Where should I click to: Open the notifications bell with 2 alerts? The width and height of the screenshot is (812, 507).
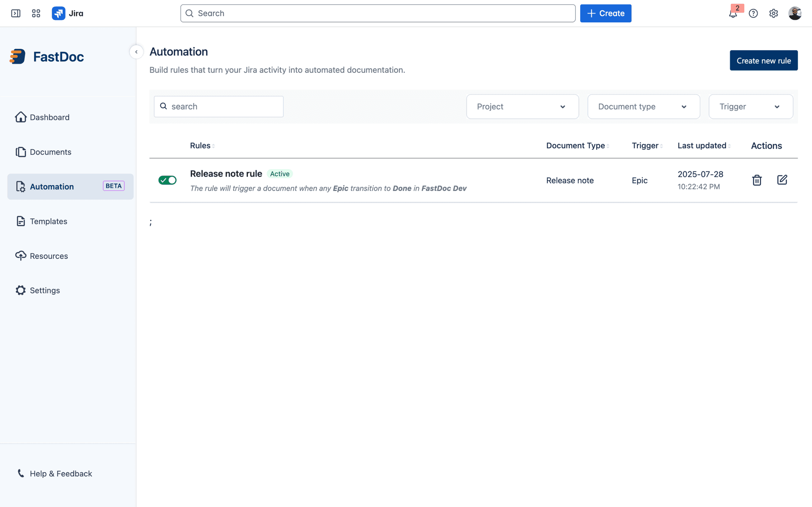(733, 13)
